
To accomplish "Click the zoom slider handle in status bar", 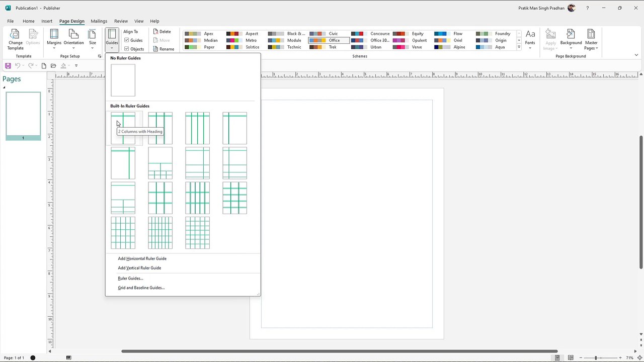I will [595, 357].
